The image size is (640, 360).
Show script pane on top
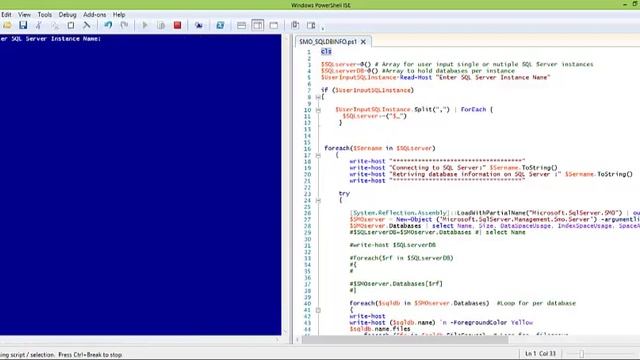pos(242,25)
